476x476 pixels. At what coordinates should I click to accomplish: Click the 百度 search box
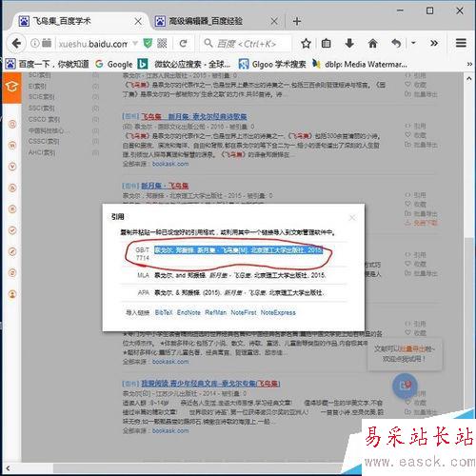tap(247, 44)
